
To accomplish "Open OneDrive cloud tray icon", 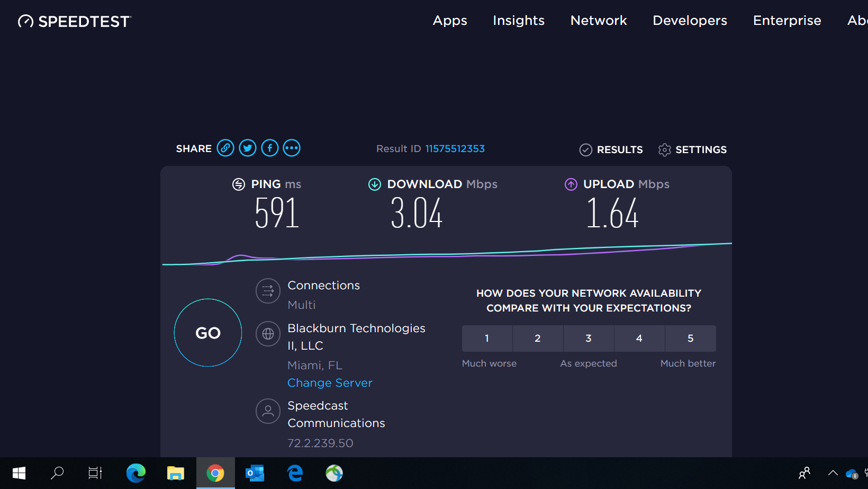I will point(852,474).
